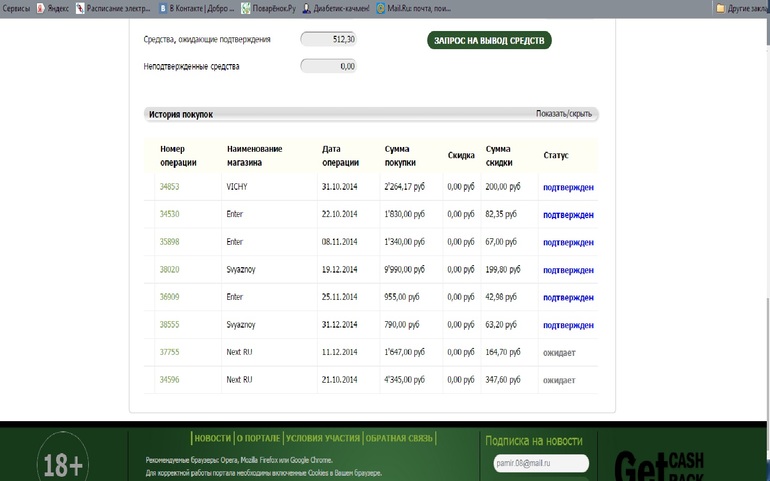Open ОБРАТНАЯ СВЯЗЬ in the footer

pos(399,438)
